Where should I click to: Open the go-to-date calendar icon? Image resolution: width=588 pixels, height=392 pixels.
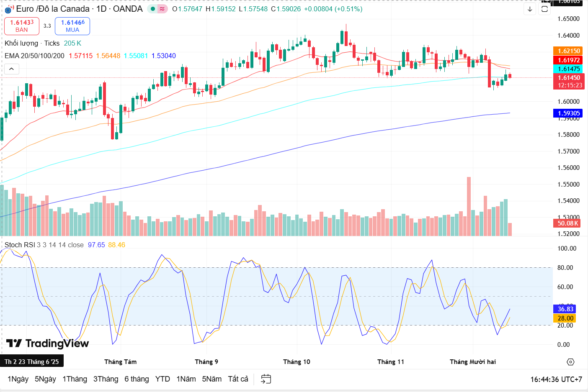coord(266,379)
